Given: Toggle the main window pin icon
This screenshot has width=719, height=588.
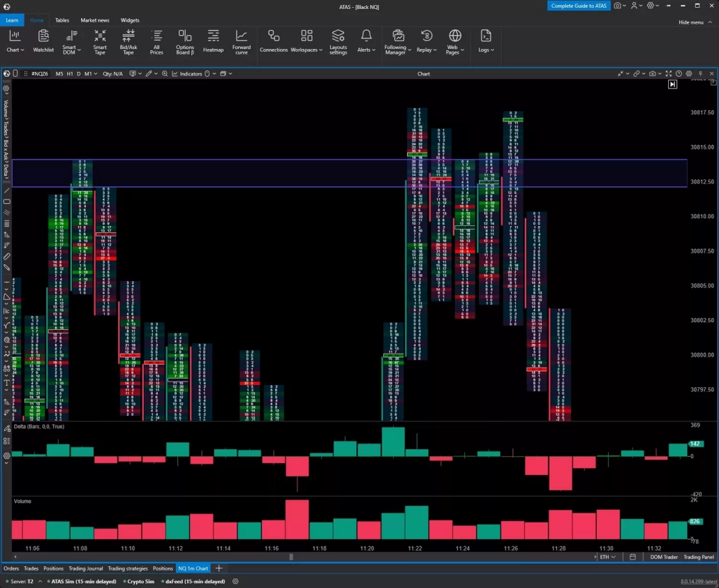Looking at the screenshot, I should click(668, 6).
